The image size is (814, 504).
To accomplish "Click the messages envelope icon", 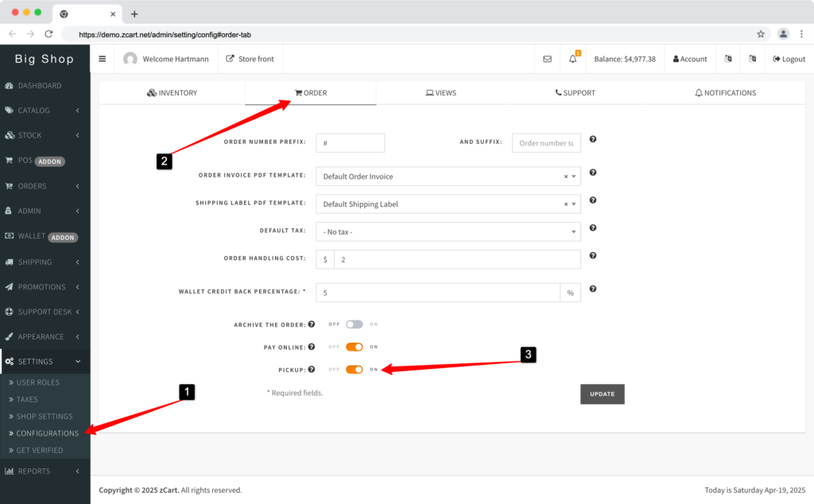I will point(548,58).
